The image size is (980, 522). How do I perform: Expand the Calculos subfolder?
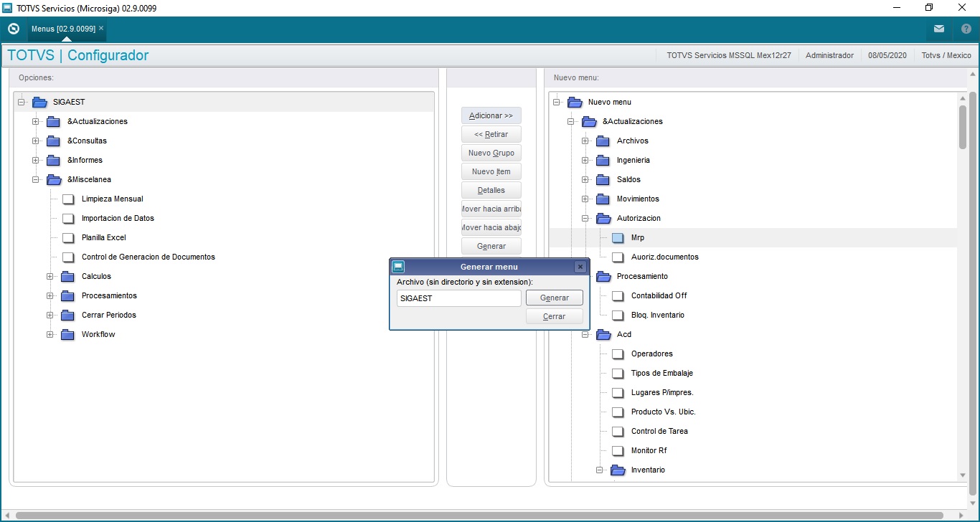click(50, 276)
